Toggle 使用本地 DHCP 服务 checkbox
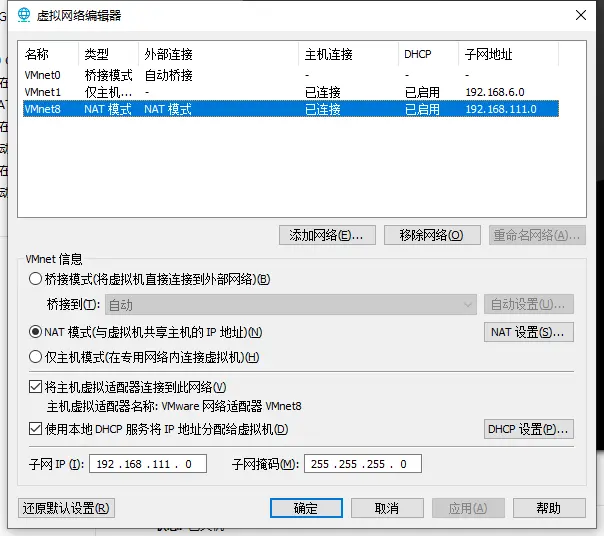 (35, 428)
